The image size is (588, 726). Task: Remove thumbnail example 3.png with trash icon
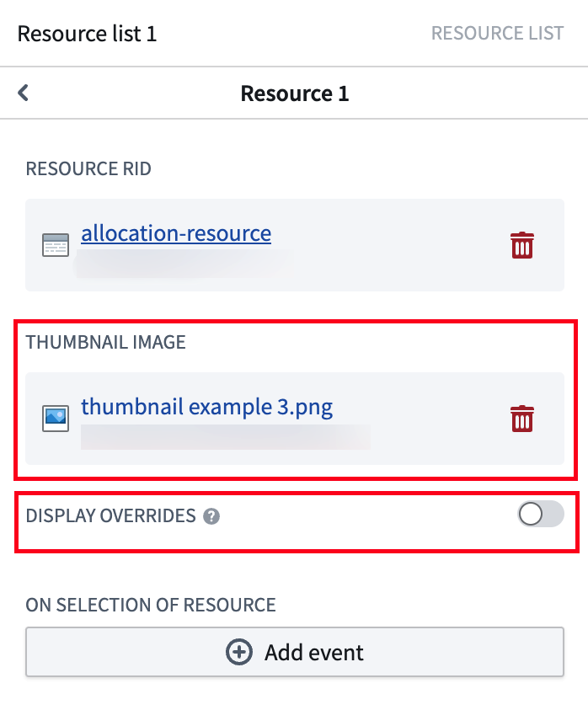(x=521, y=419)
